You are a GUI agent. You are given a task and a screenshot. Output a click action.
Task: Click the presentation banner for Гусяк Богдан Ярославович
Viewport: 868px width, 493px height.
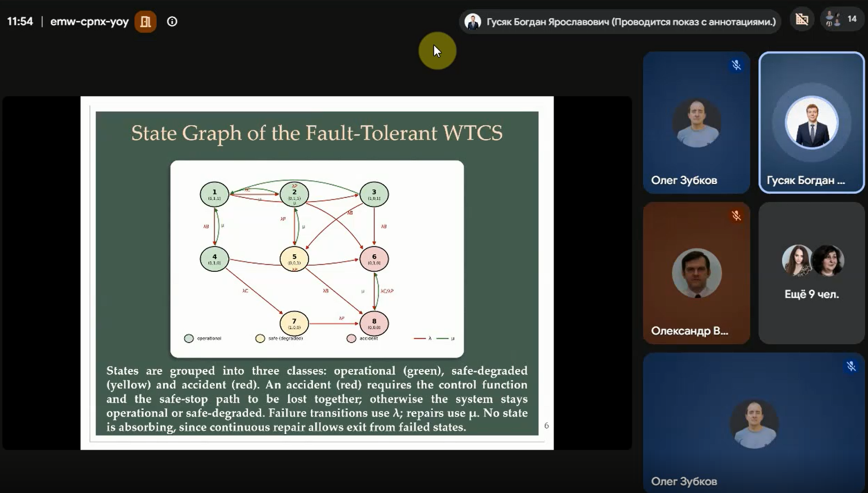tap(620, 22)
